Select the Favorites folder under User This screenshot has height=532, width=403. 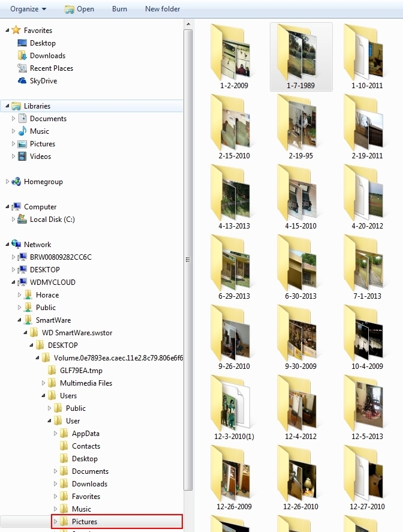86,497
